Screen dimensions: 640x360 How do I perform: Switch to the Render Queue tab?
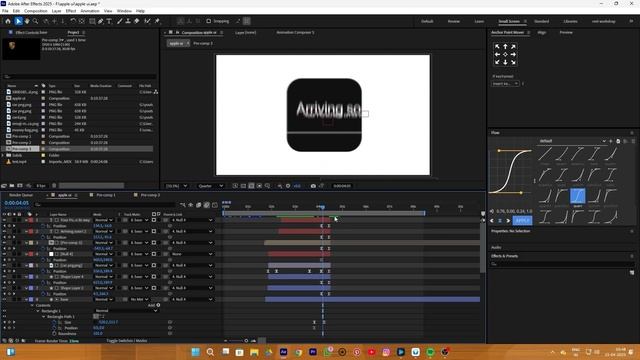pyautogui.click(x=21, y=195)
